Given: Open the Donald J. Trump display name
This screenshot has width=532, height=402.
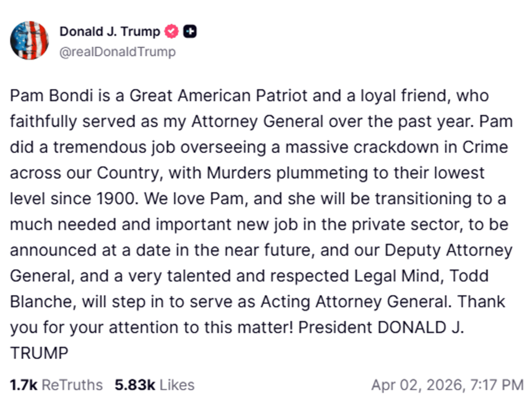Looking at the screenshot, I should pos(111,32).
